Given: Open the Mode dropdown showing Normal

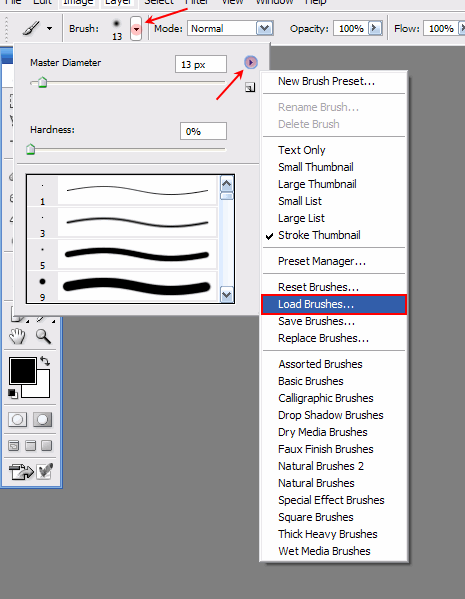Looking at the screenshot, I should tap(230, 29).
